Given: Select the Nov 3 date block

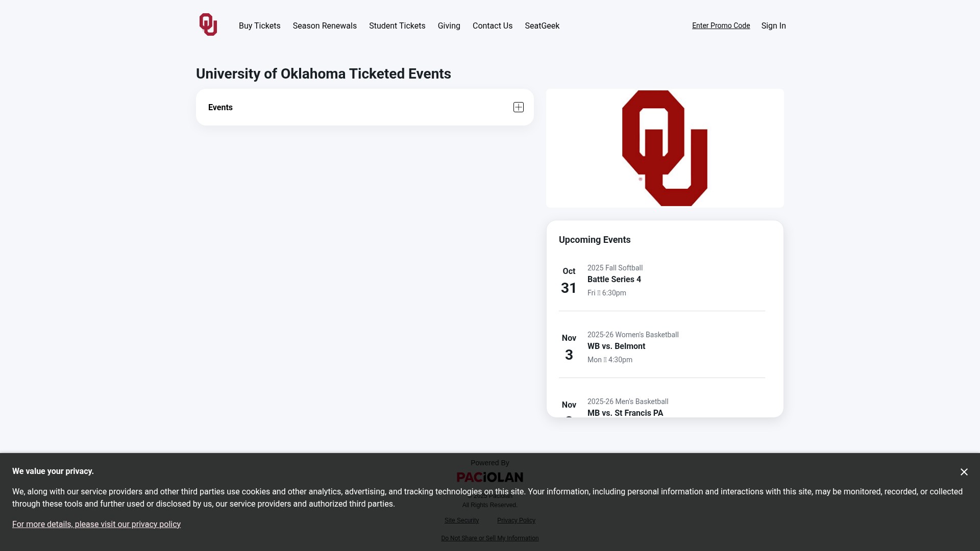Looking at the screenshot, I should 569,347.
